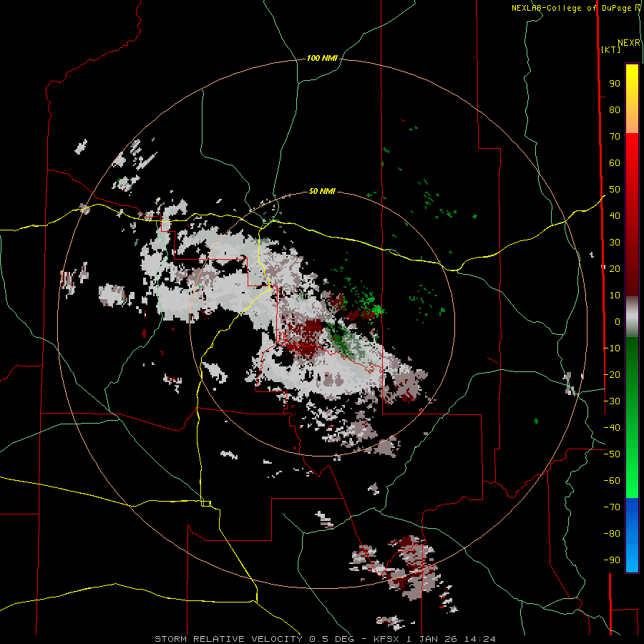Click the '-40' value on the velocity scale
The image size is (644, 644).
(612, 428)
